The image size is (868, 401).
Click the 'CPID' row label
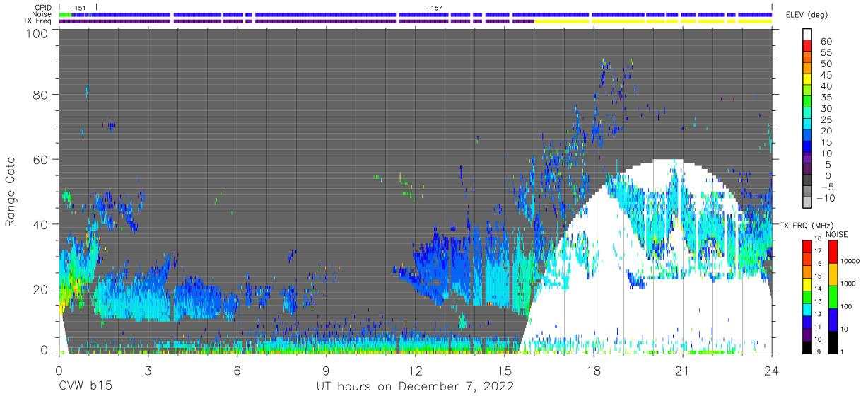pos(44,7)
